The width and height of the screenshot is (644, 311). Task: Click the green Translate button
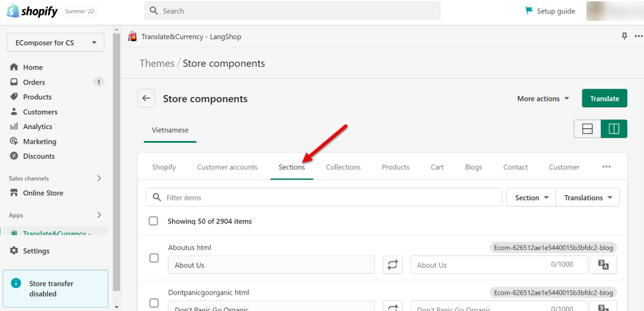coord(604,98)
